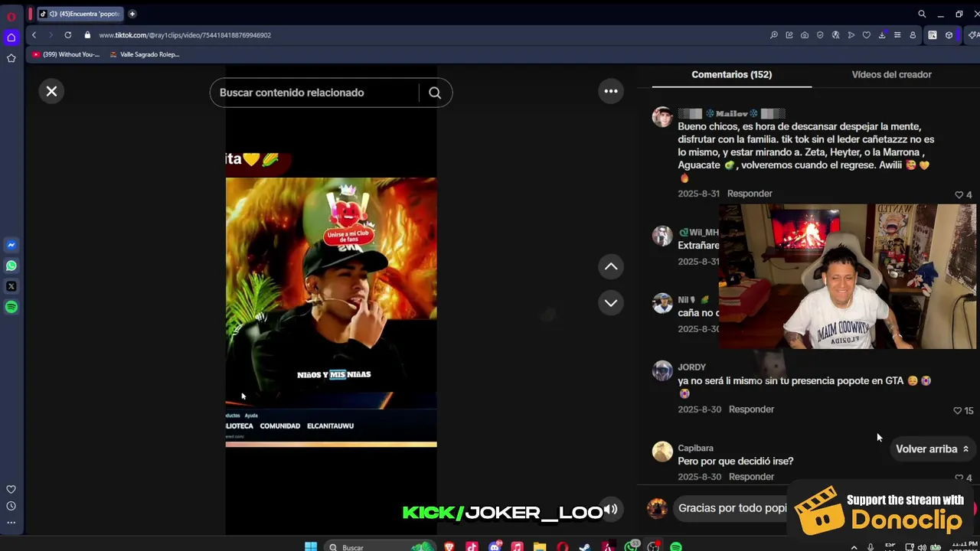980x551 pixels.
Task: Open send/flow arrow icon
Action: (851, 35)
